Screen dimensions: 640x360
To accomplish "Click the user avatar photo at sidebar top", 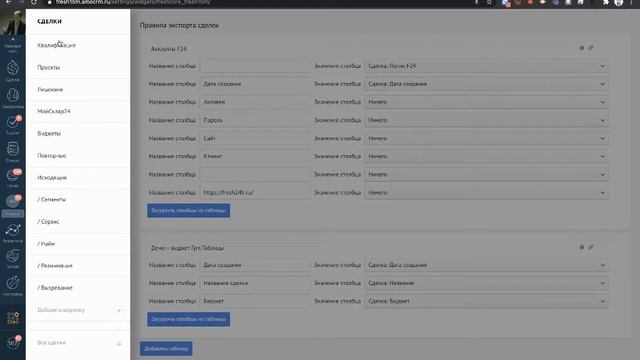I will [13, 22].
